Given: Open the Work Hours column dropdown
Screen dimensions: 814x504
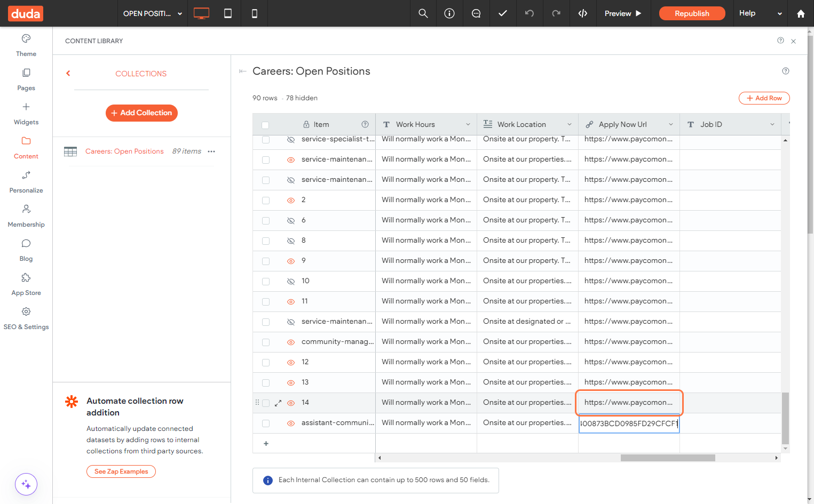Looking at the screenshot, I should [x=468, y=124].
